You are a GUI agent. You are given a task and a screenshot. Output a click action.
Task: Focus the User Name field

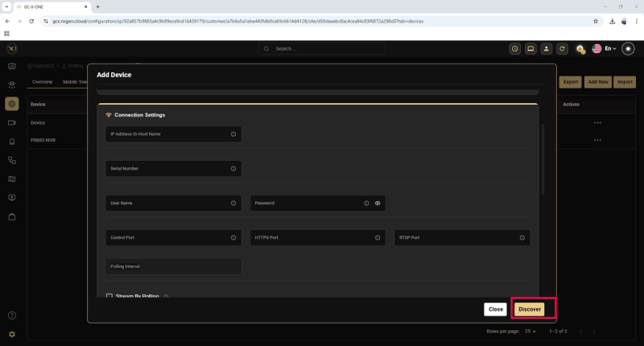pyautogui.click(x=173, y=203)
